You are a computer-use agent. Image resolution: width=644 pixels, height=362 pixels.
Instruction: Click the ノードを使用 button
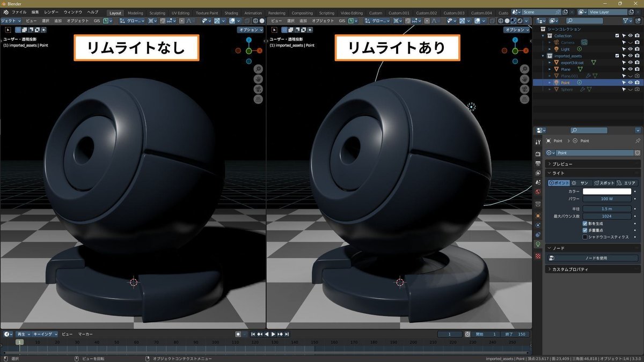593,258
